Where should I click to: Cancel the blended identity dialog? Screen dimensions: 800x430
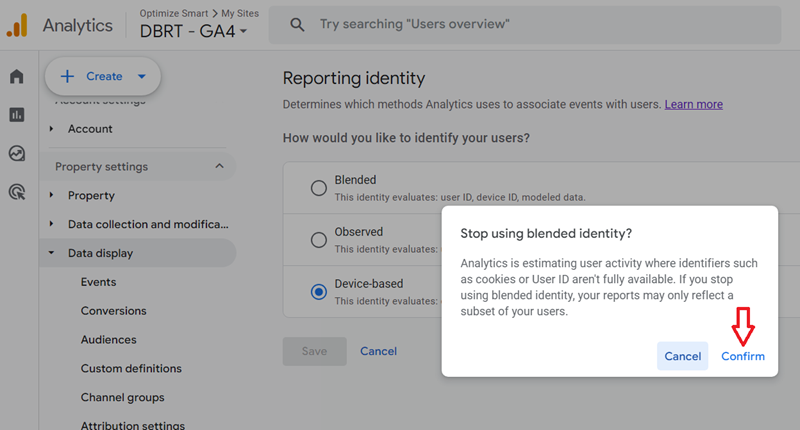click(x=683, y=356)
